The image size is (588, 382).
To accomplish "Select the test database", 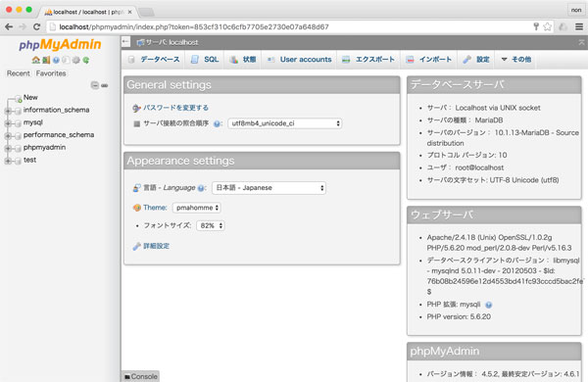I will (x=29, y=160).
